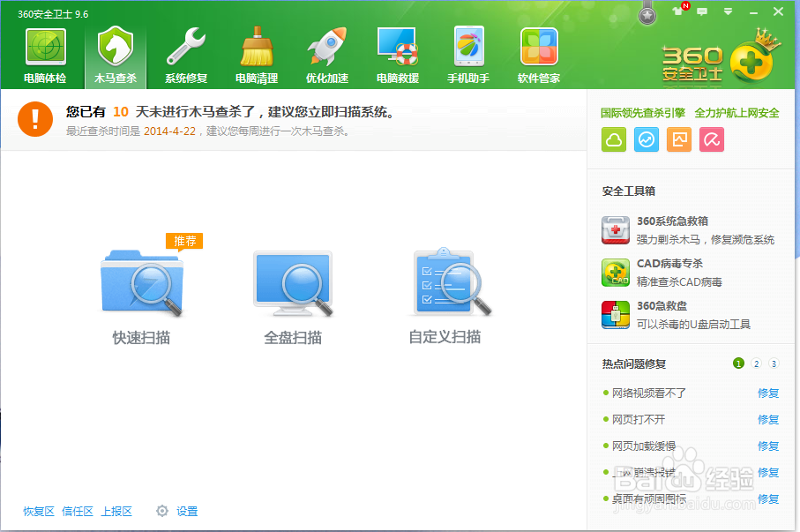Click 修复 for 网页打不开

pos(768,420)
